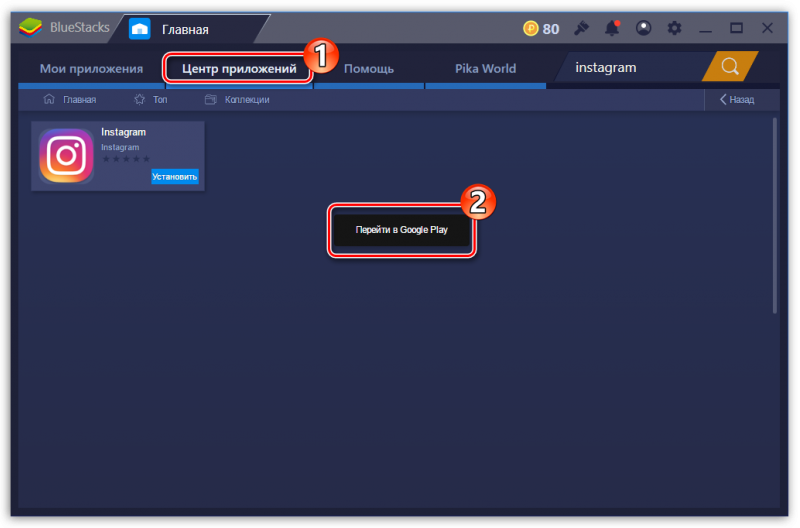The height and width of the screenshot is (528, 800).
Task: Click the orange search magnifier button
Action: (x=730, y=66)
